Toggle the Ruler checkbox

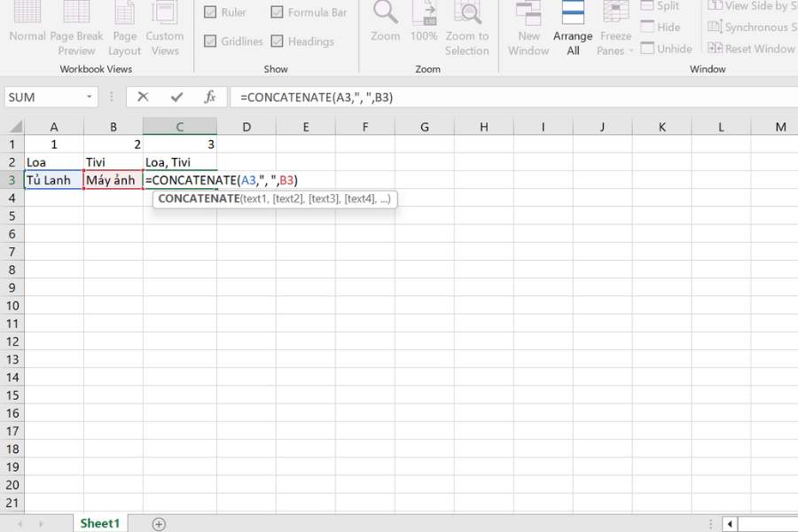(x=211, y=12)
